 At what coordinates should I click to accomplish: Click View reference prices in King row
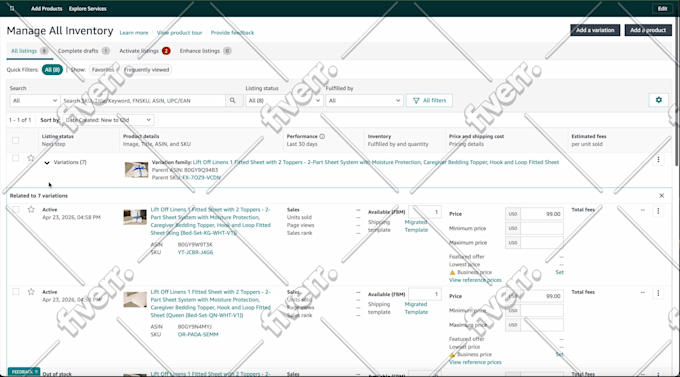[x=475, y=280]
